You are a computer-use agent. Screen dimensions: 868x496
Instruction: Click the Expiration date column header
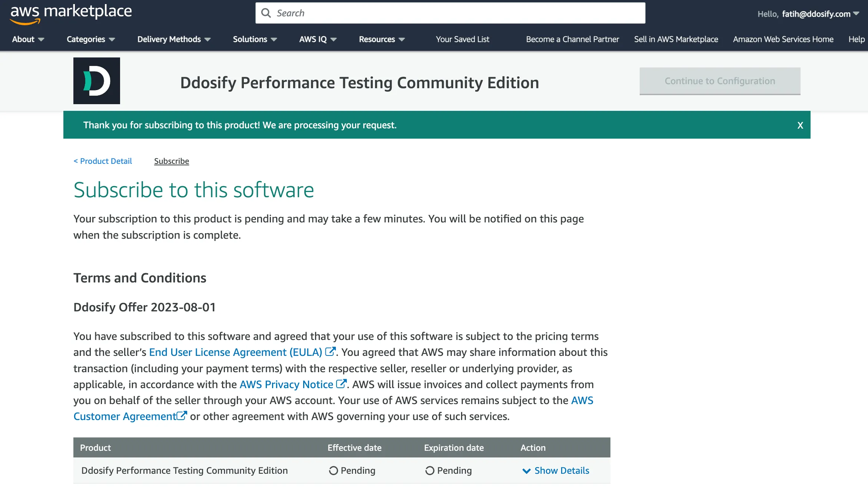454,448
